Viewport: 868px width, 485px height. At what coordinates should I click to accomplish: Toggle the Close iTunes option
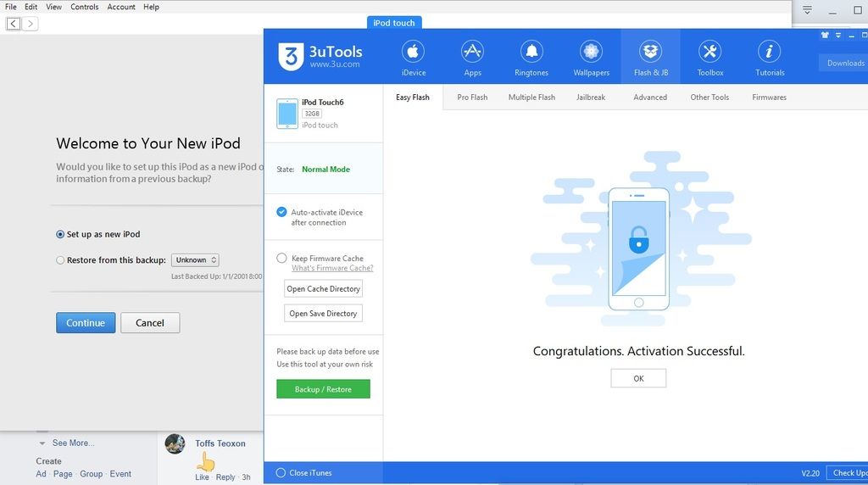[x=281, y=473]
